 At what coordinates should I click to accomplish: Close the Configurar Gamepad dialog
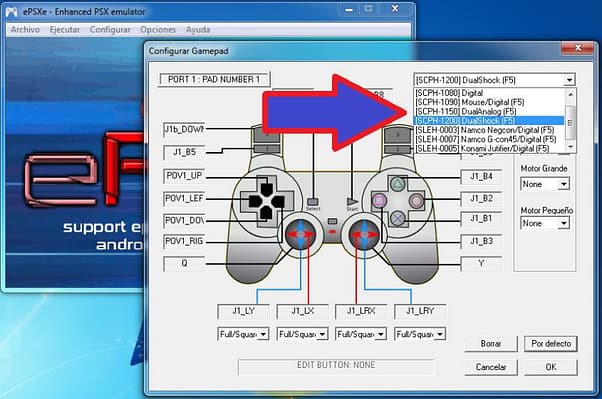578,48
